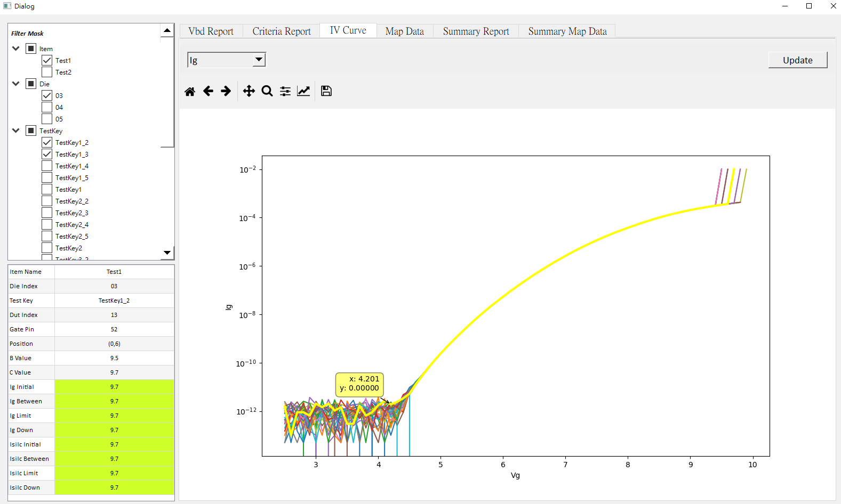Open the Summary Map Data tab
This screenshot has width=841, height=504.
point(567,31)
